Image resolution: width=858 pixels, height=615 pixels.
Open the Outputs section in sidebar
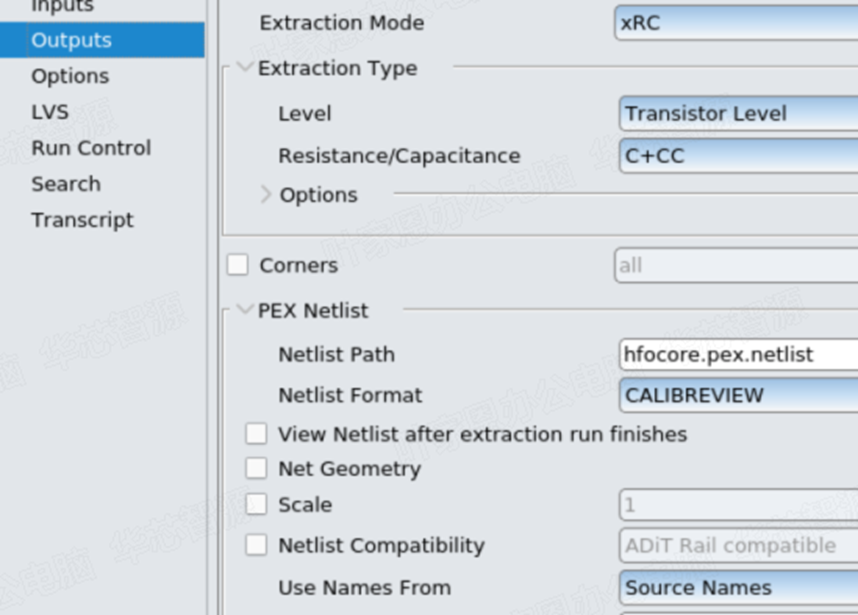pyautogui.click(x=71, y=40)
